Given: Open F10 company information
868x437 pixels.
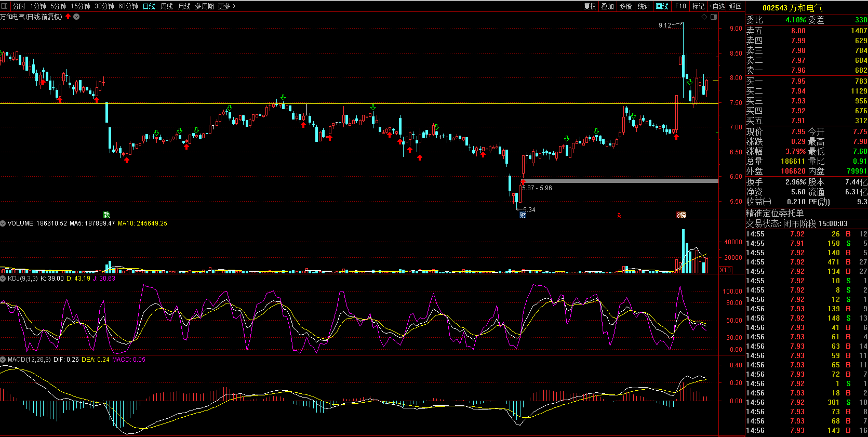Looking at the screenshot, I should 680,6.
